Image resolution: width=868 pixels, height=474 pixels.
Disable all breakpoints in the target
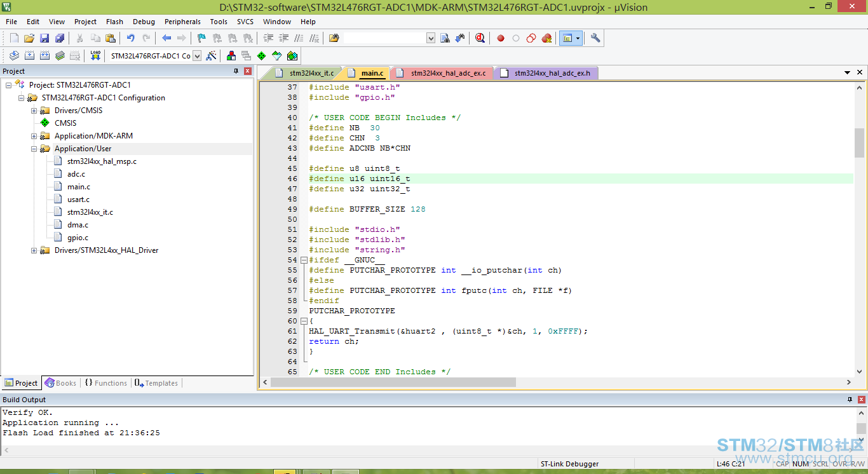(x=531, y=38)
